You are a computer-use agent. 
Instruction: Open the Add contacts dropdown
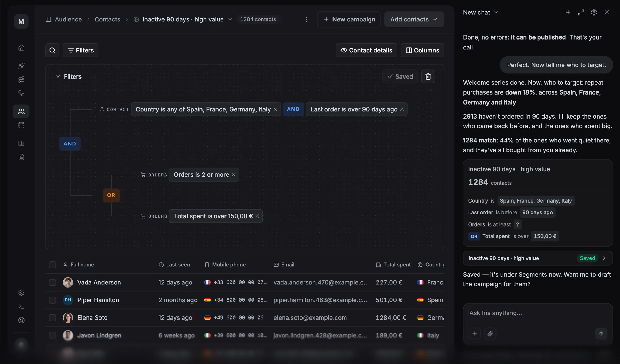pyautogui.click(x=414, y=19)
